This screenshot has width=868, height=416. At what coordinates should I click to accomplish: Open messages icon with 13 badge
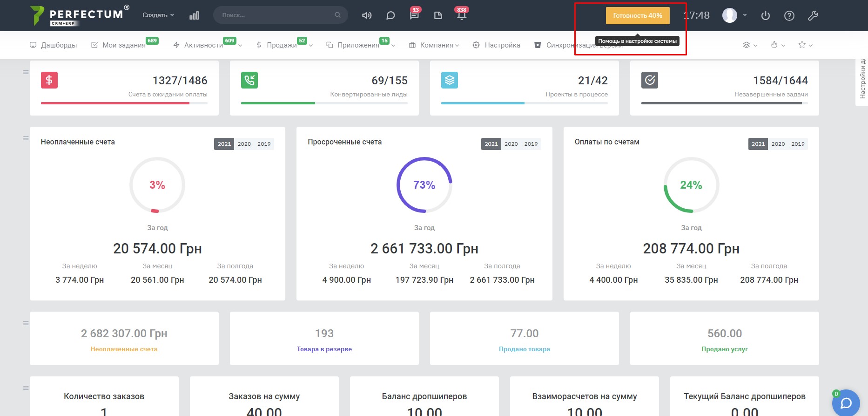click(414, 15)
